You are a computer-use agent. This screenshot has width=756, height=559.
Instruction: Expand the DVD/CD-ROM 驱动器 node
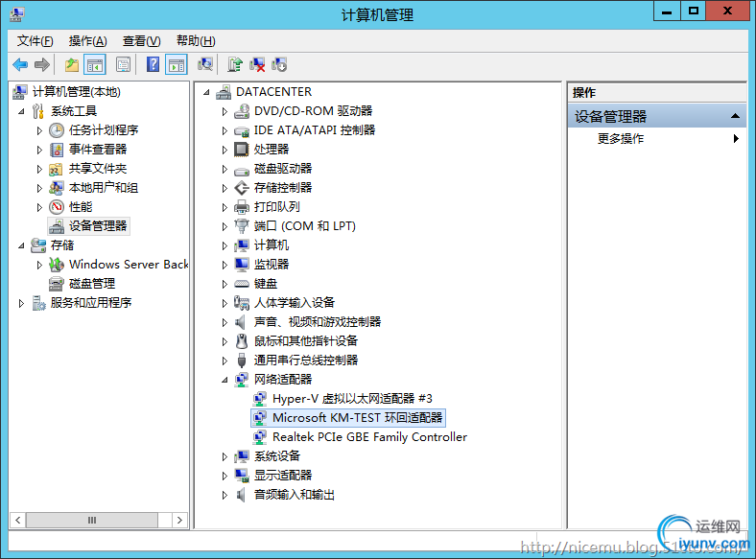(224, 112)
